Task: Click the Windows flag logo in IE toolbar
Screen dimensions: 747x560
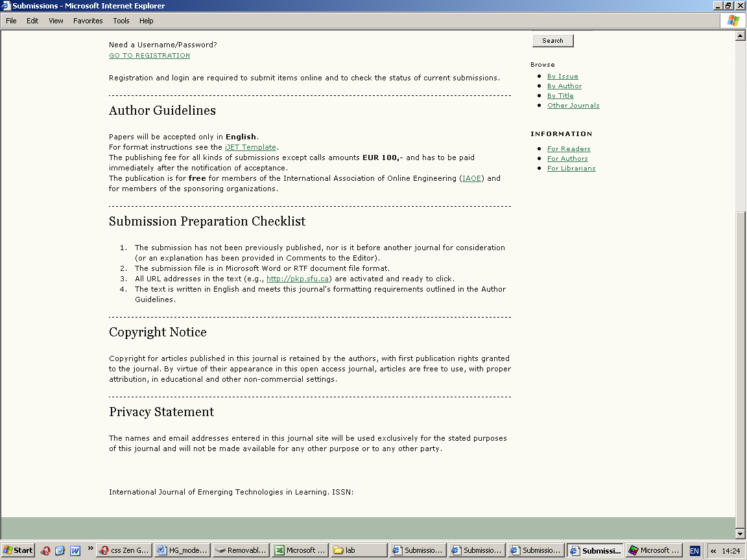Action: point(733,21)
